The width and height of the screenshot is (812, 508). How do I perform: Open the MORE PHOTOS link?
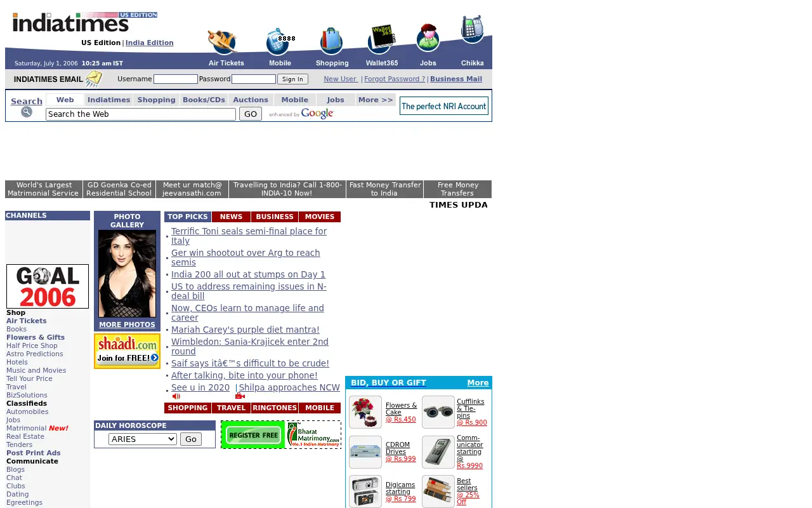(127, 324)
